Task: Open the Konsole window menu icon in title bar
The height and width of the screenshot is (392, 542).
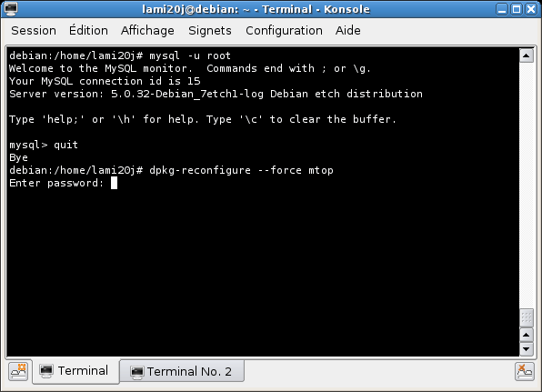Action: 11,9
